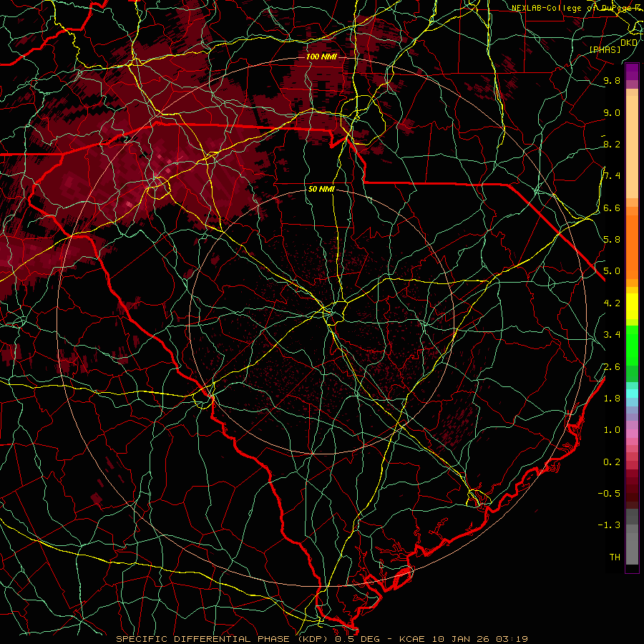Screen dimensions: 644x644
Task: Click the NEXLAB-College of DuPage credit text
Action: pyautogui.click(x=577, y=8)
